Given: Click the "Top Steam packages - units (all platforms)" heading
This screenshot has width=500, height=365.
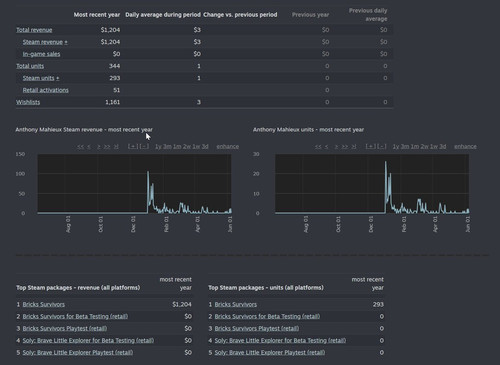Looking at the screenshot, I should coord(266,287).
